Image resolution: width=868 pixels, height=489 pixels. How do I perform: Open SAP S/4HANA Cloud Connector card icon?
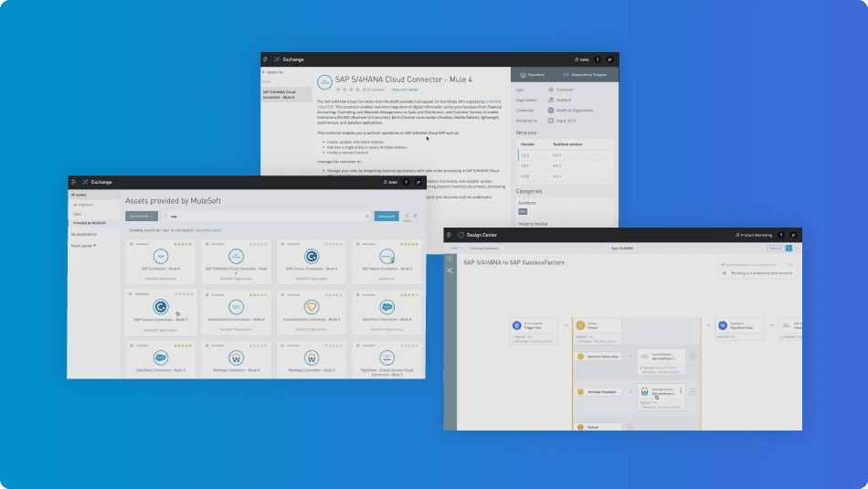pos(236,256)
